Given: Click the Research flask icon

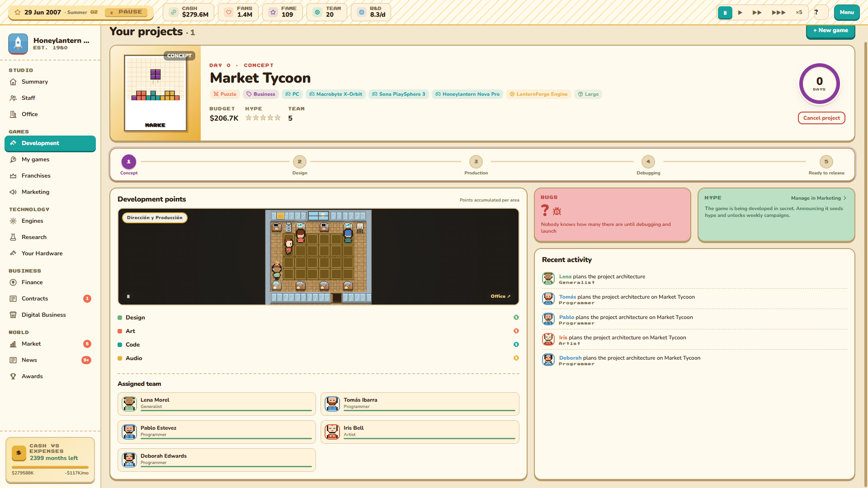Looking at the screenshot, I should (x=13, y=237).
